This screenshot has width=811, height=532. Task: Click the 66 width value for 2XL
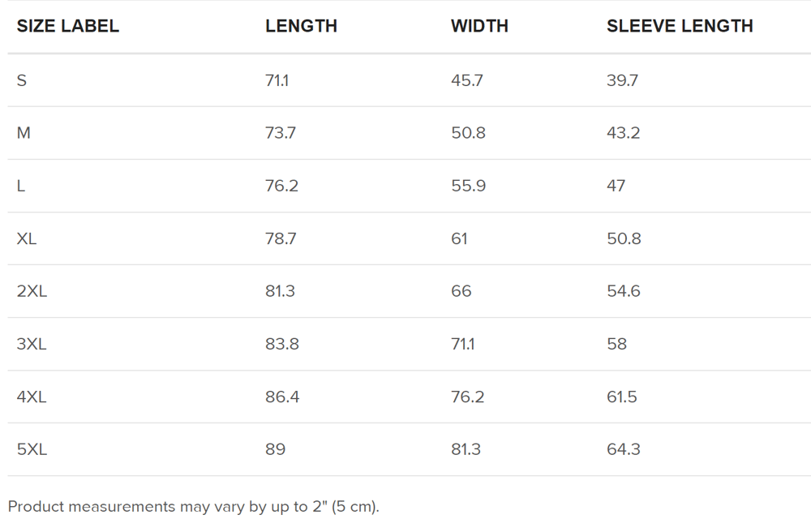tap(461, 291)
